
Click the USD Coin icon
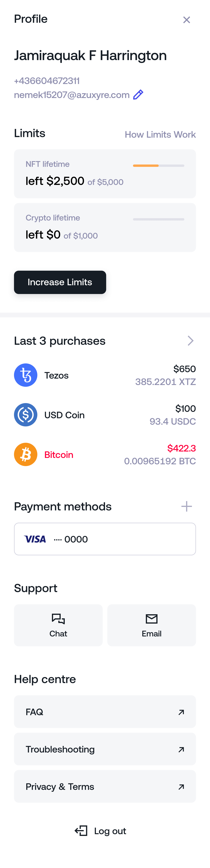(x=26, y=414)
